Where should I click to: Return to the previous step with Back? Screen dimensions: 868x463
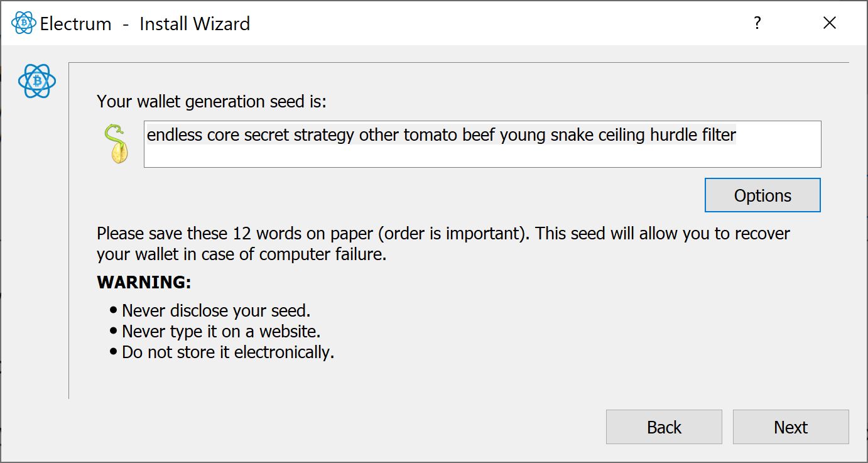[664, 427]
